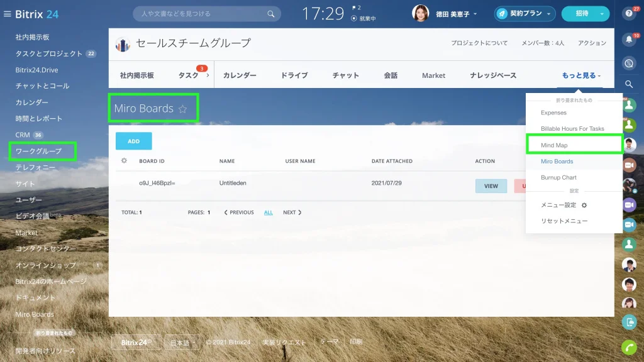Star Miro Boards as favorite

click(183, 109)
